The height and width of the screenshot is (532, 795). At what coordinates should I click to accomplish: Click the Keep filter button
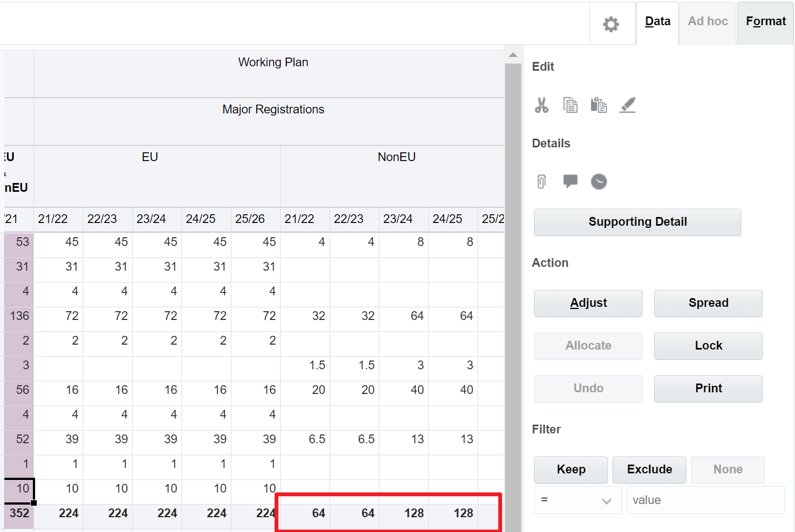571,470
